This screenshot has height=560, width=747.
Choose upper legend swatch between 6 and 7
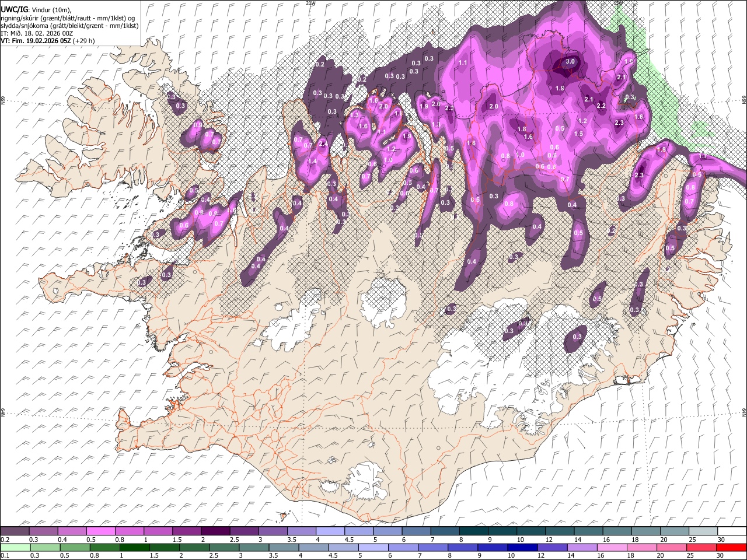point(416,531)
